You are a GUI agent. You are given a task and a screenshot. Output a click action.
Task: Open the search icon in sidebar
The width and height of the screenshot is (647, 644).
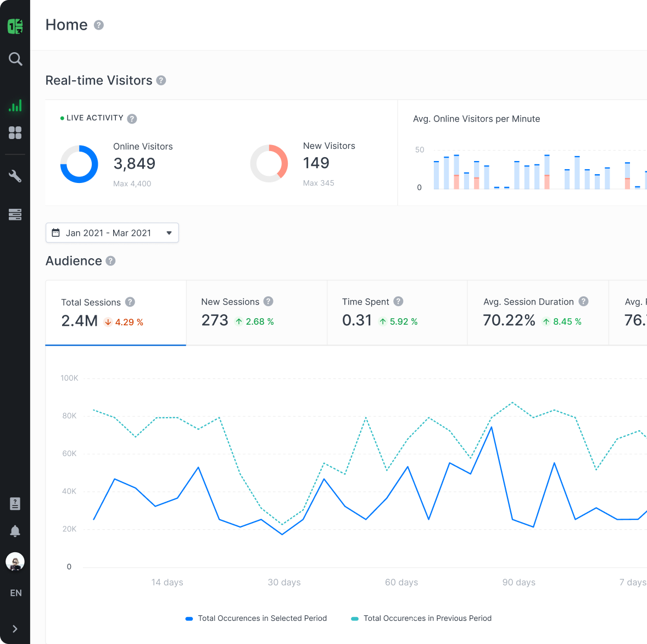(x=15, y=59)
